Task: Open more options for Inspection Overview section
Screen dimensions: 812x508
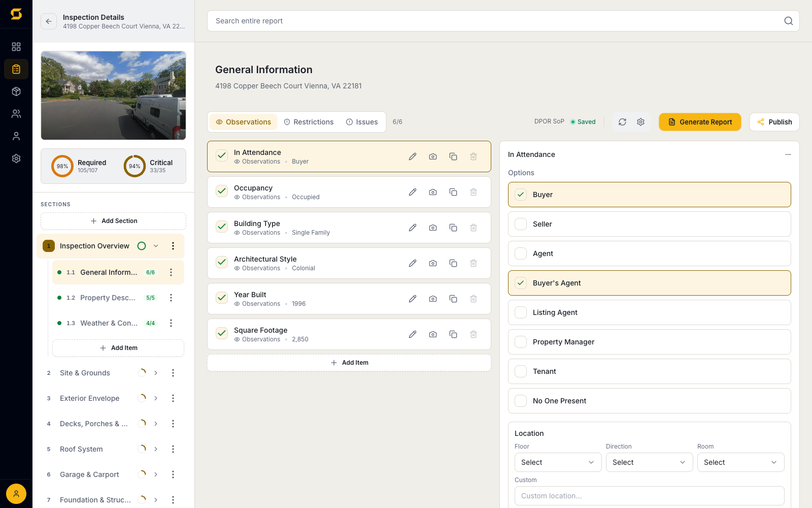Action: (x=173, y=246)
